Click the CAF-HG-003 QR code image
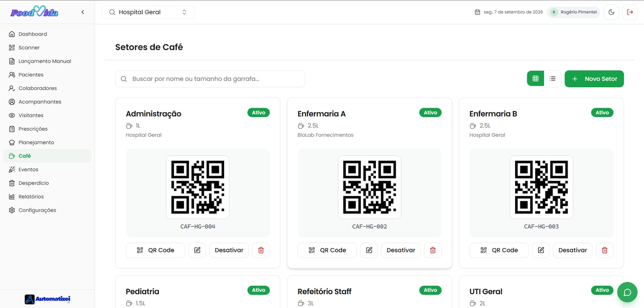644x308 pixels. pyautogui.click(x=541, y=187)
